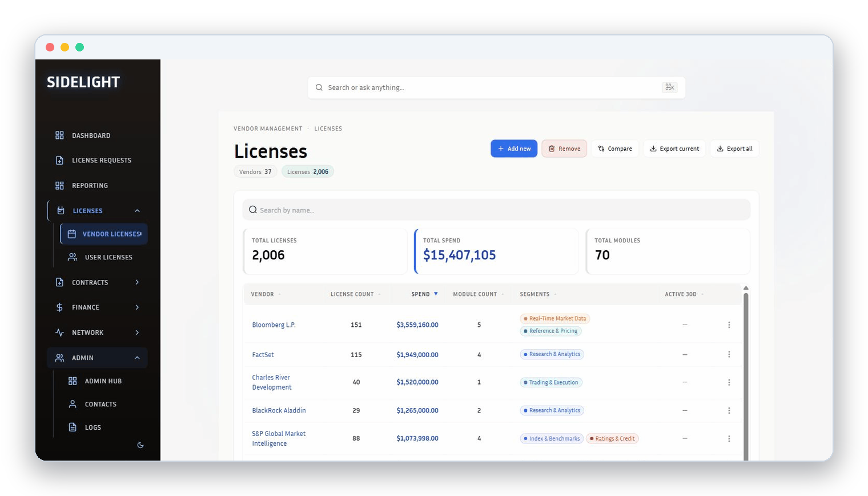Click Ratings & Credit segment tag

click(x=612, y=438)
